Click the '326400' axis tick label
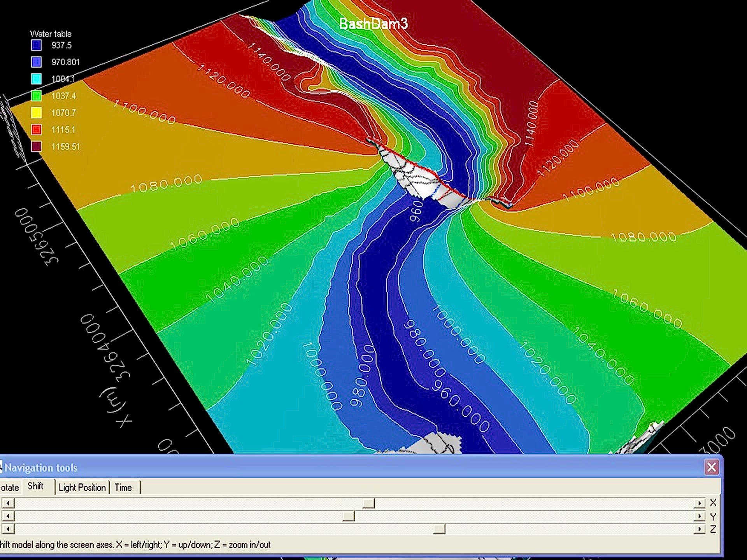 pos(105,348)
